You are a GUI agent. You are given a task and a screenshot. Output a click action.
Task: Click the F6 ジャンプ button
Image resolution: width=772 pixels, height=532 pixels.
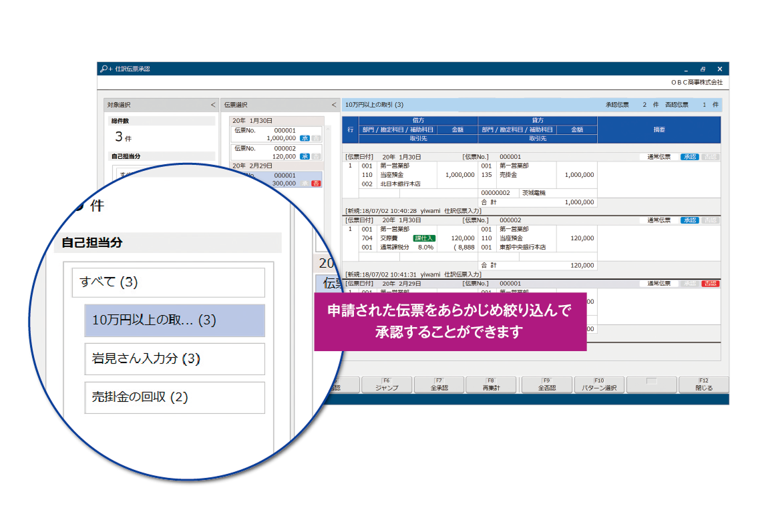pos(387,385)
